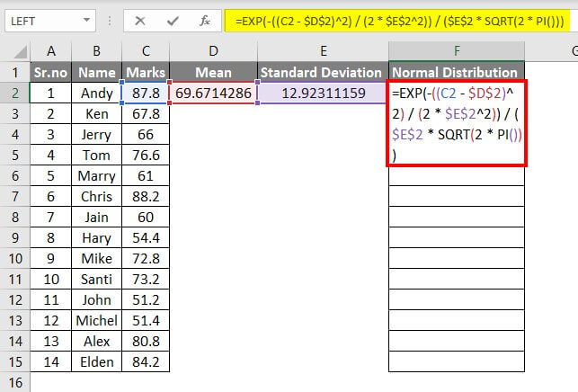
Task: Click the Marks header cell
Action: (x=146, y=72)
